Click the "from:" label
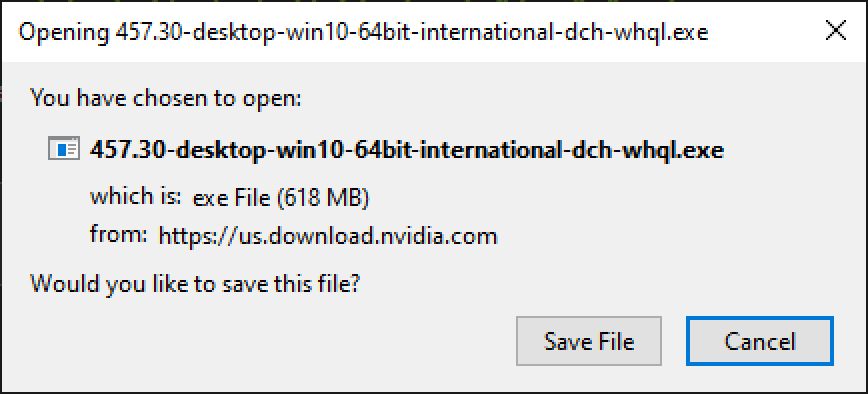 tap(118, 235)
